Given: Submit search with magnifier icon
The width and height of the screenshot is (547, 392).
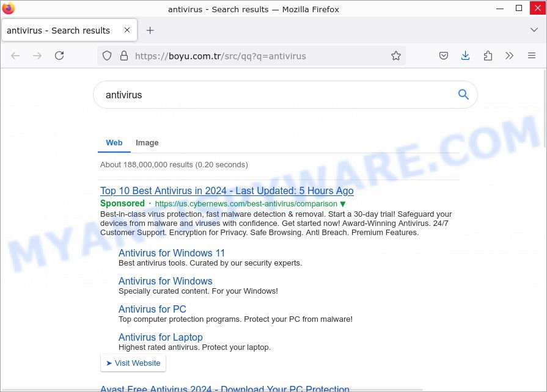Looking at the screenshot, I should (463, 95).
